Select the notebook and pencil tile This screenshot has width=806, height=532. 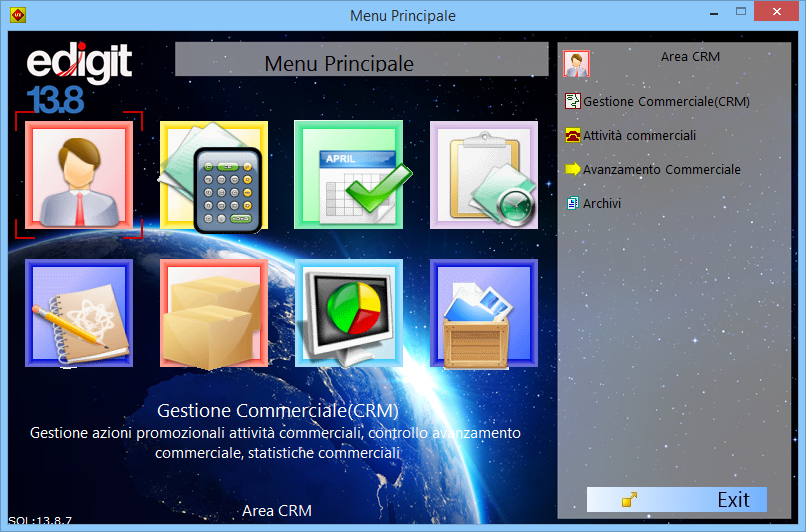click(x=79, y=314)
